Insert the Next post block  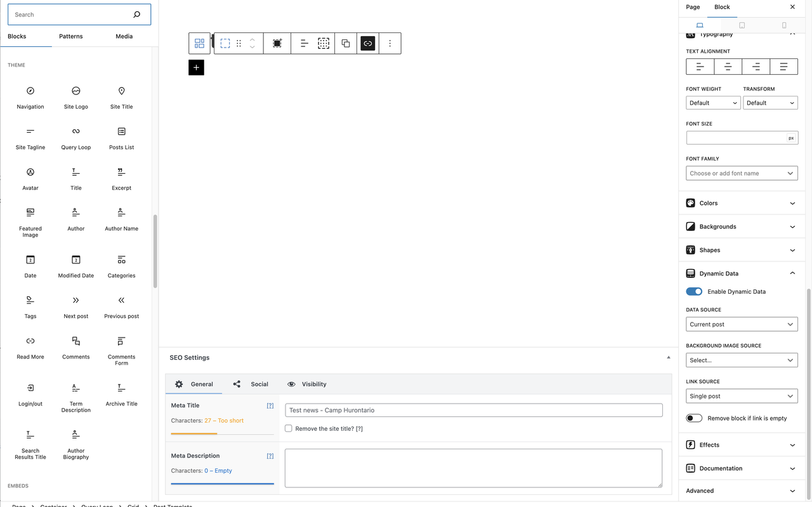76,307
